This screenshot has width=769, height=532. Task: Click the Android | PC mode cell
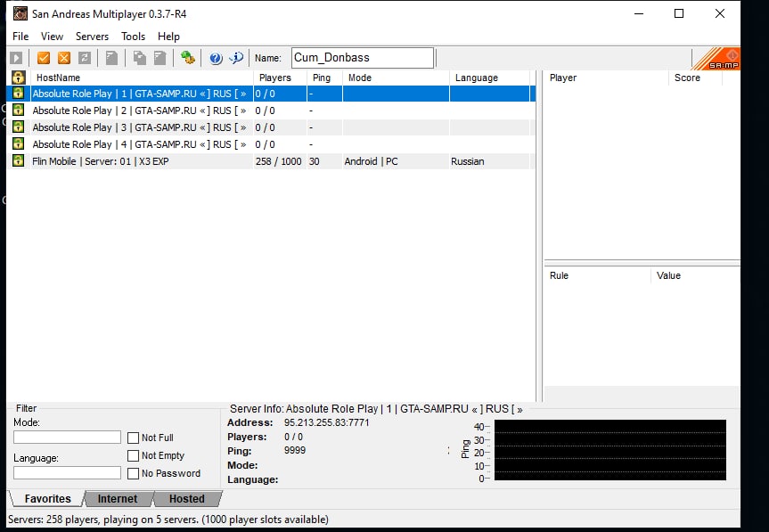coord(371,161)
